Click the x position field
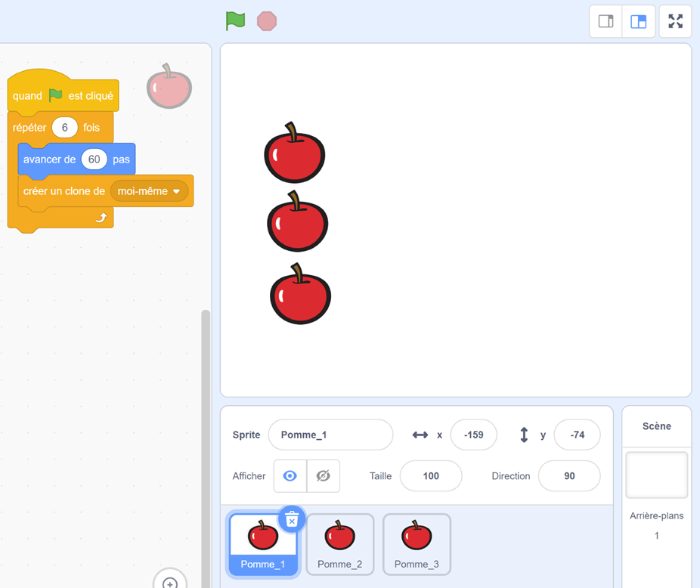This screenshot has height=588, width=700. [473, 435]
